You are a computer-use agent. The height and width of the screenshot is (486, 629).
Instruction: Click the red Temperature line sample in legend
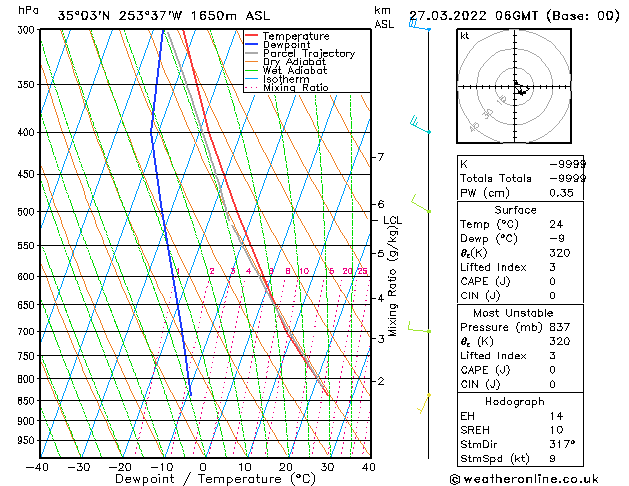[x=251, y=36]
